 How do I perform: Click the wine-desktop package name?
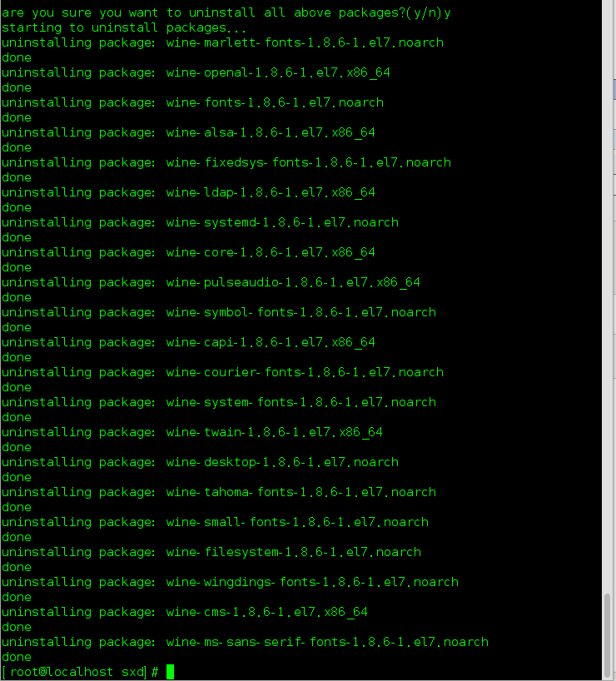(282, 462)
